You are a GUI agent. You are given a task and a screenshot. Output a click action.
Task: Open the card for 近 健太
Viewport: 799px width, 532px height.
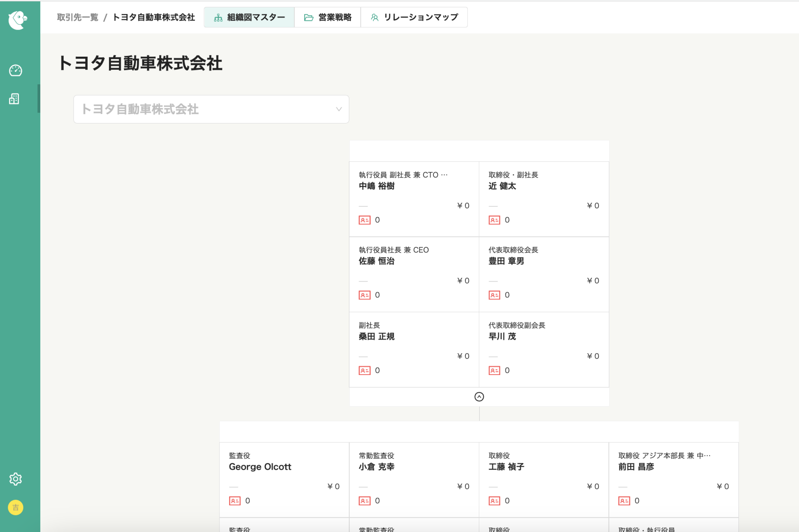click(x=544, y=199)
